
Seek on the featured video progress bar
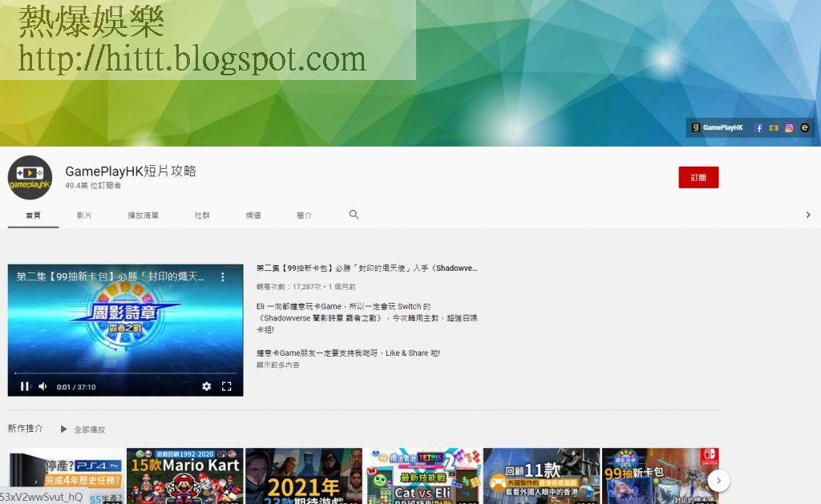(125, 373)
